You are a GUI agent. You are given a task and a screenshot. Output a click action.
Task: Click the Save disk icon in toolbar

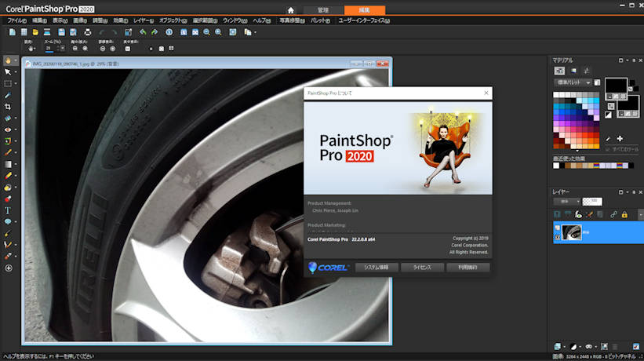point(60,32)
